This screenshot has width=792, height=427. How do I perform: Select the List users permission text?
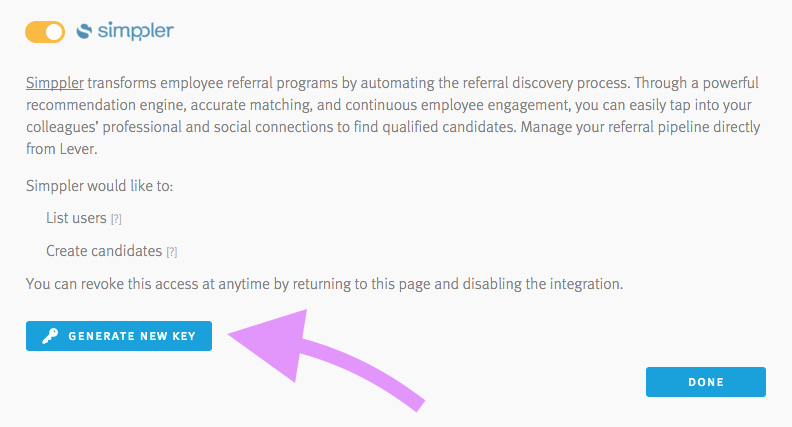(76, 218)
